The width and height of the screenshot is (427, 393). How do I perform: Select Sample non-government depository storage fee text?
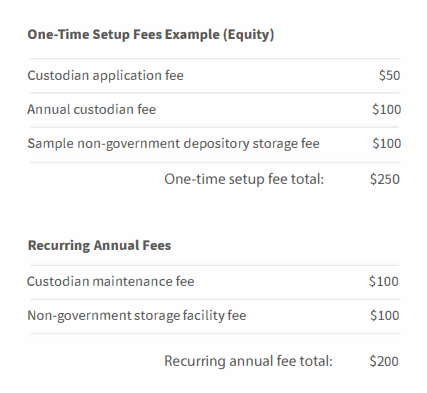(x=173, y=144)
